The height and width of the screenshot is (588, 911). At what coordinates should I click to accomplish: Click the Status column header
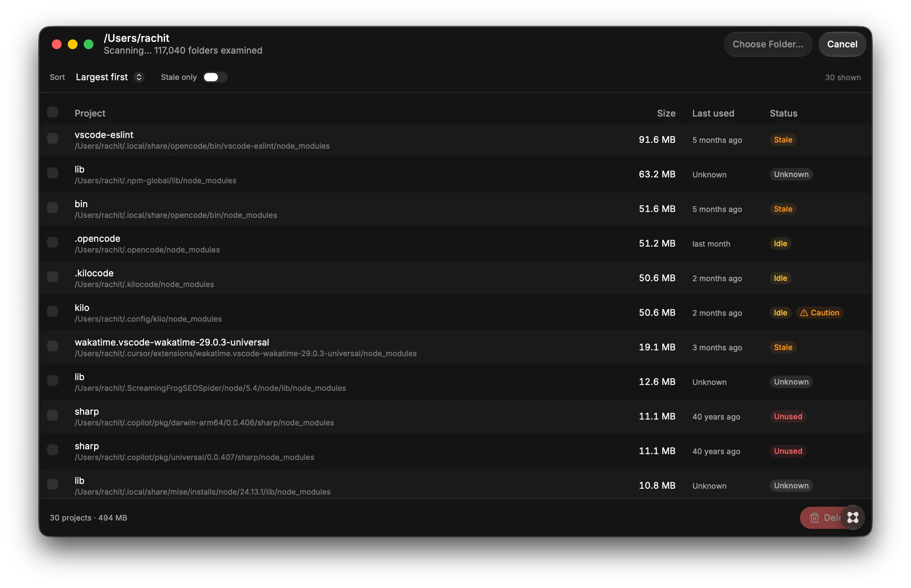783,113
